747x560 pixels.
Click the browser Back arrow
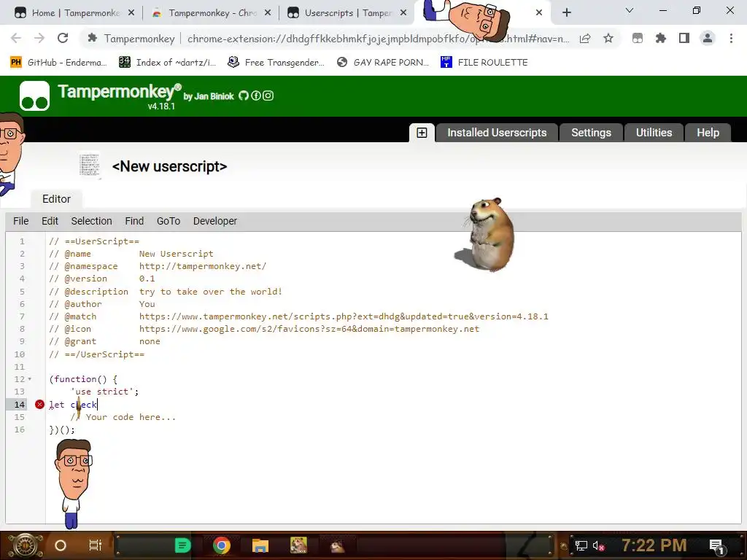16,38
